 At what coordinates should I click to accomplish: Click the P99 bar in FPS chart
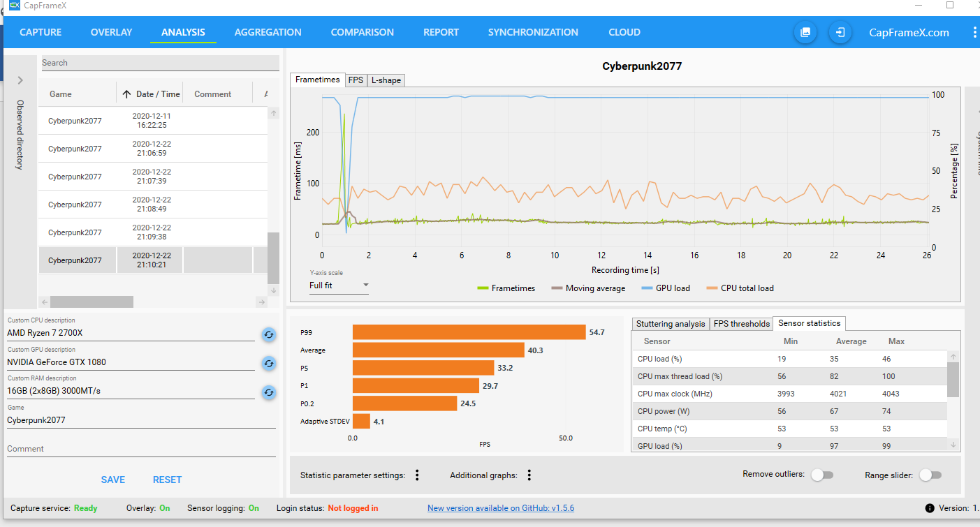(469, 332)
